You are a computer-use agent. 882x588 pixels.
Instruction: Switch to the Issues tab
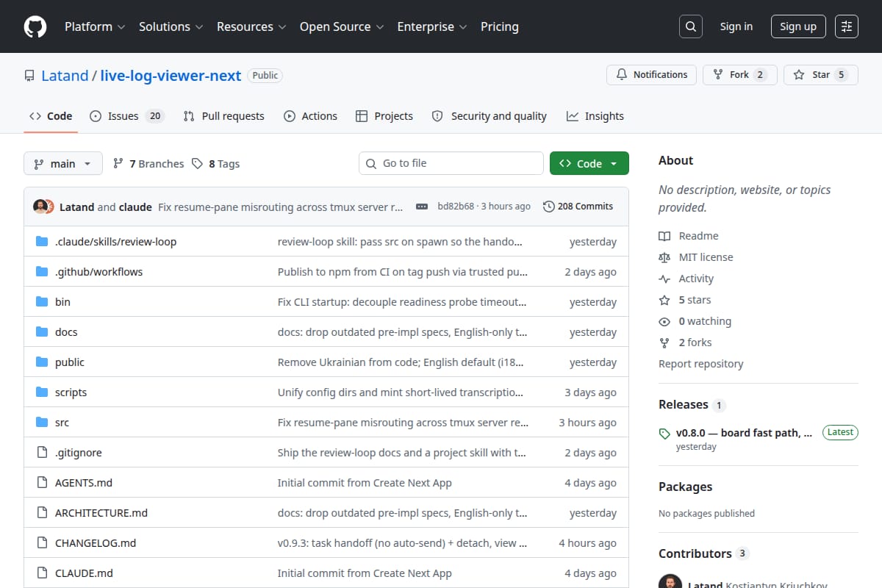126,116
